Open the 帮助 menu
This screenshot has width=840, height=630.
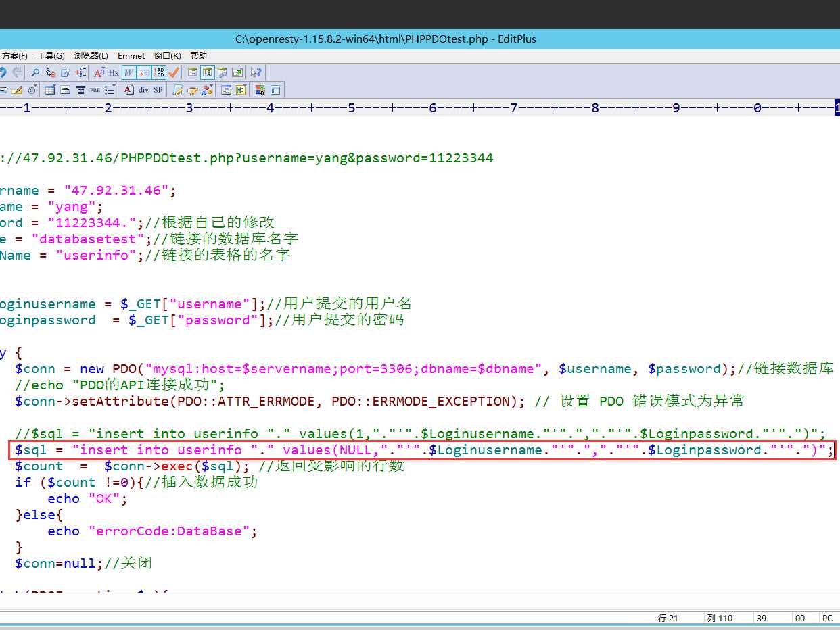(x=199, y=56)
